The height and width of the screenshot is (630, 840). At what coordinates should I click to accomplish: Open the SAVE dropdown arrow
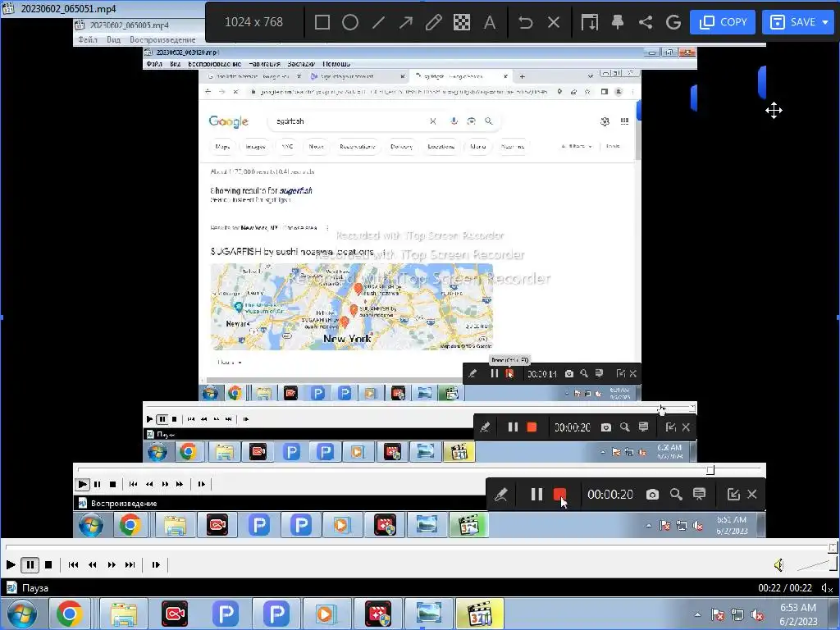tap(825, 22)
